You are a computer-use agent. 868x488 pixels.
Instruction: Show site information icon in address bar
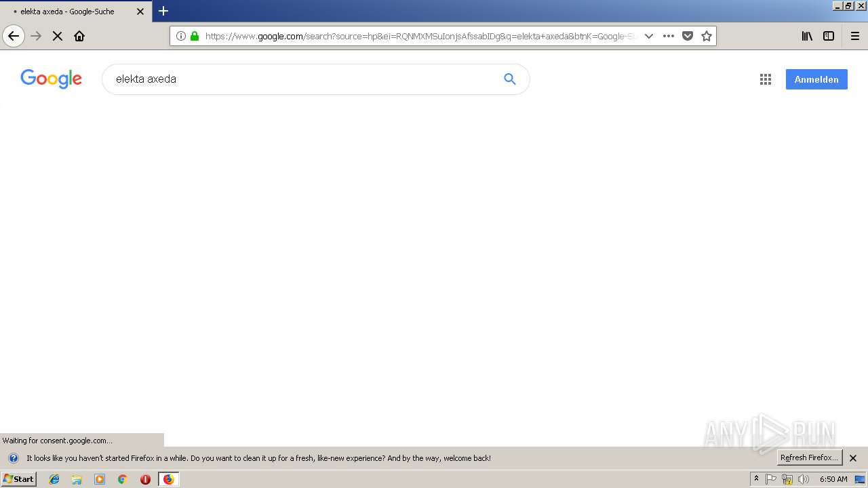(181, 36)
